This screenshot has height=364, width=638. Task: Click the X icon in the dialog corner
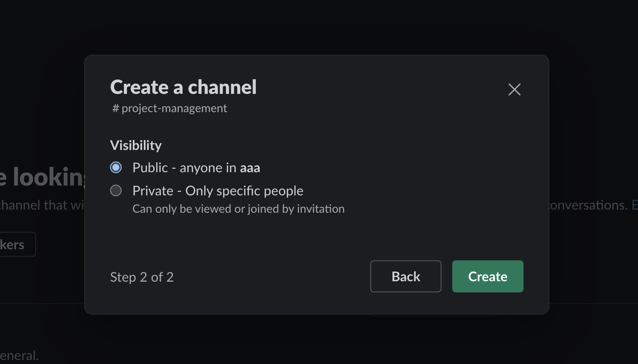pyautogui.click(x=515, y=89)
